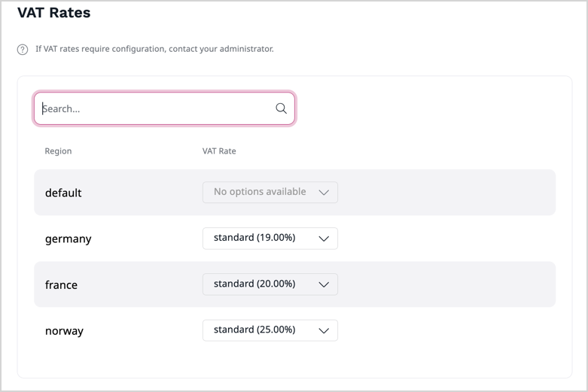Click the chevron arrow in france's dropdown

324,284
